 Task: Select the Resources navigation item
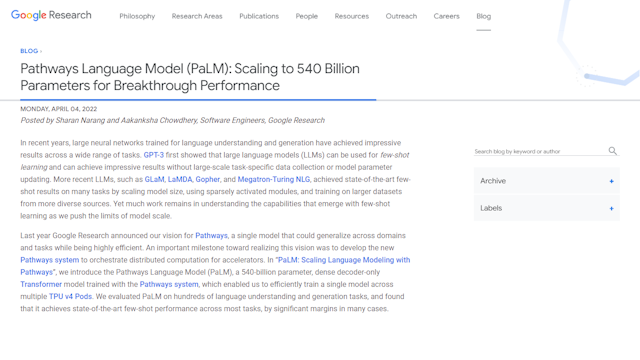(352, 16)
